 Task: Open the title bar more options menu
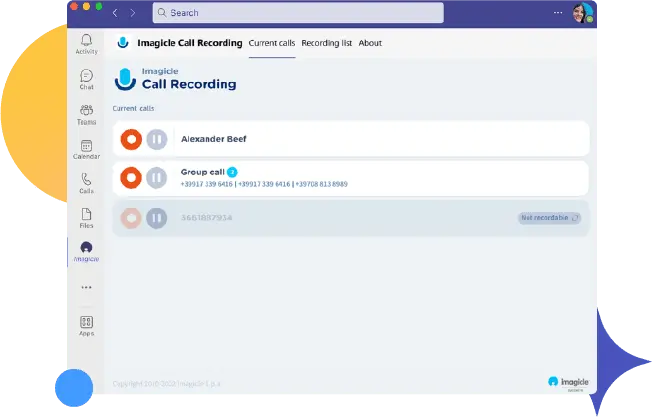point(558,13)
